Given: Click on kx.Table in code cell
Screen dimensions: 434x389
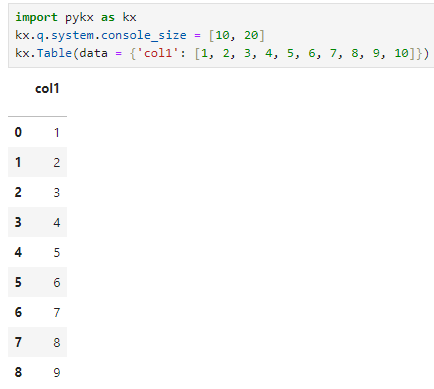Looking at the screenshot, I should pyautogui.click(x=43, y=53).
